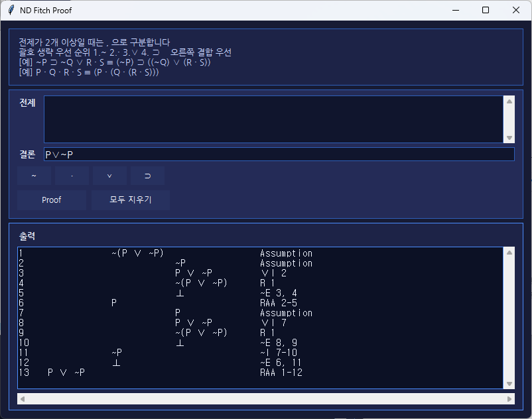The width and height of the screenshot is (532, 419).
Task: Click the output panel's scroll up arrow
Action: [509, 252]
